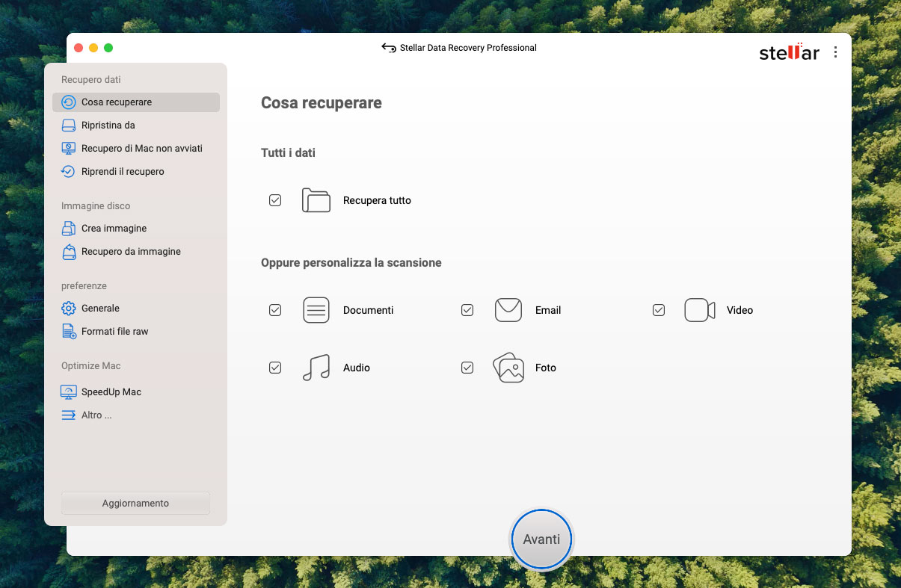Uncheck the Video checkbox

(659, 310)
